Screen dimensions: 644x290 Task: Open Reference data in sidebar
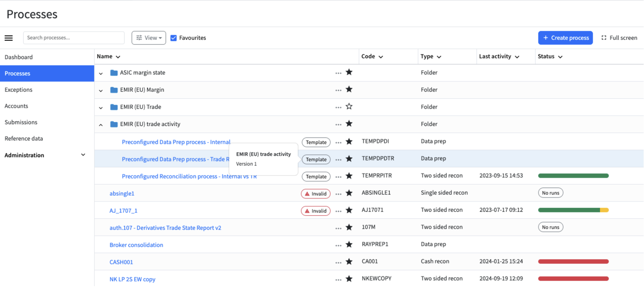pyautogui.click(x=47, y=138)
